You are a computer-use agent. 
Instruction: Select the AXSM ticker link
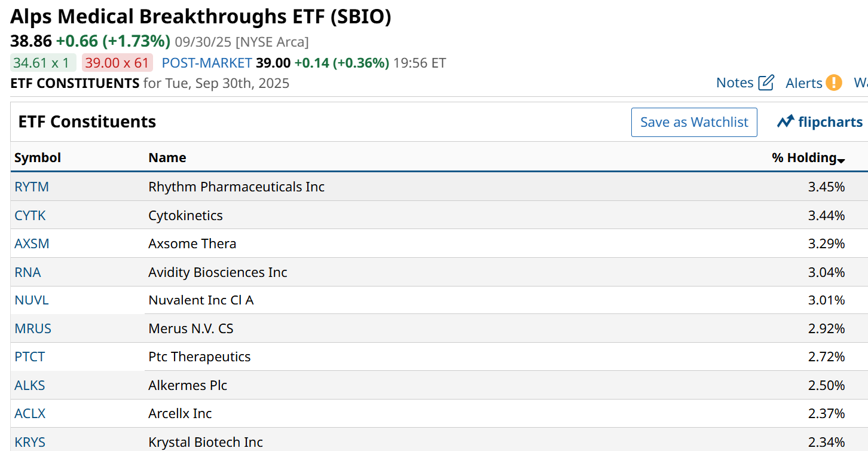coord(32,244)
